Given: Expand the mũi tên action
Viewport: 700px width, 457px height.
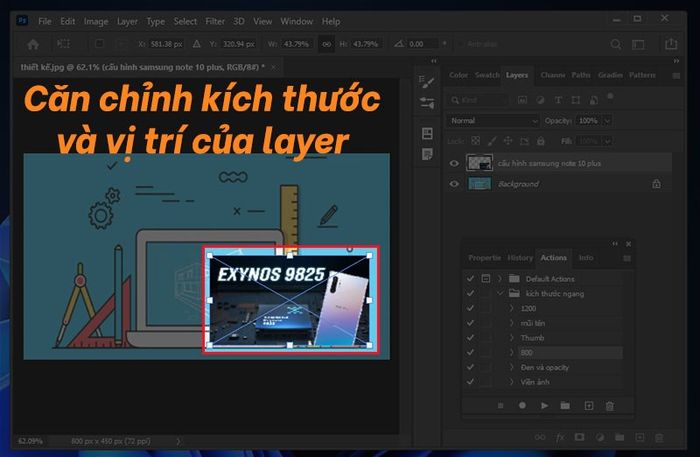Looking at the screenshot, I should 512,323.
